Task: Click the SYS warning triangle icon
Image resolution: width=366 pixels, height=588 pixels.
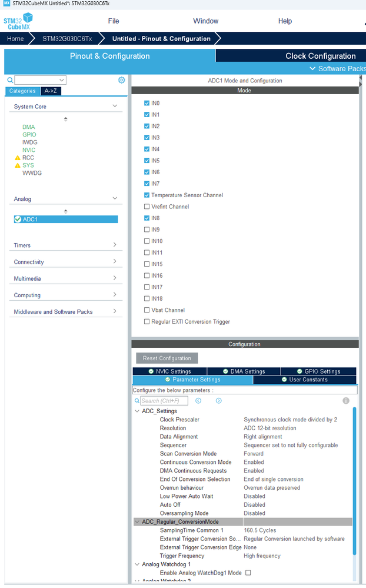Action: tap(17, 165)
